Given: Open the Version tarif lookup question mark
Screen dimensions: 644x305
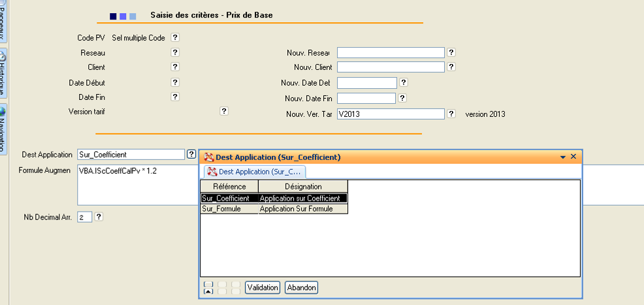Looking at the screenshot, I should click(224, 112).
